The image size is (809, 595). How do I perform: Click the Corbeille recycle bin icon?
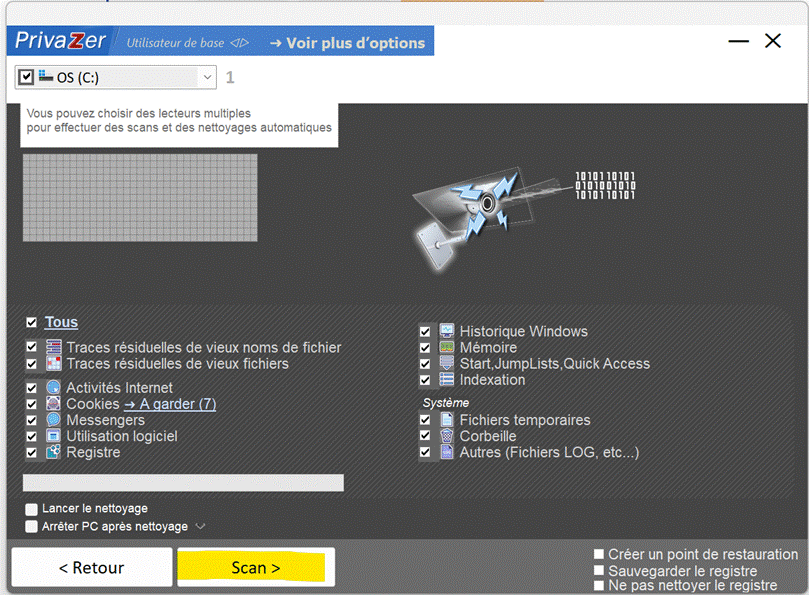click(x=447, y=436)
